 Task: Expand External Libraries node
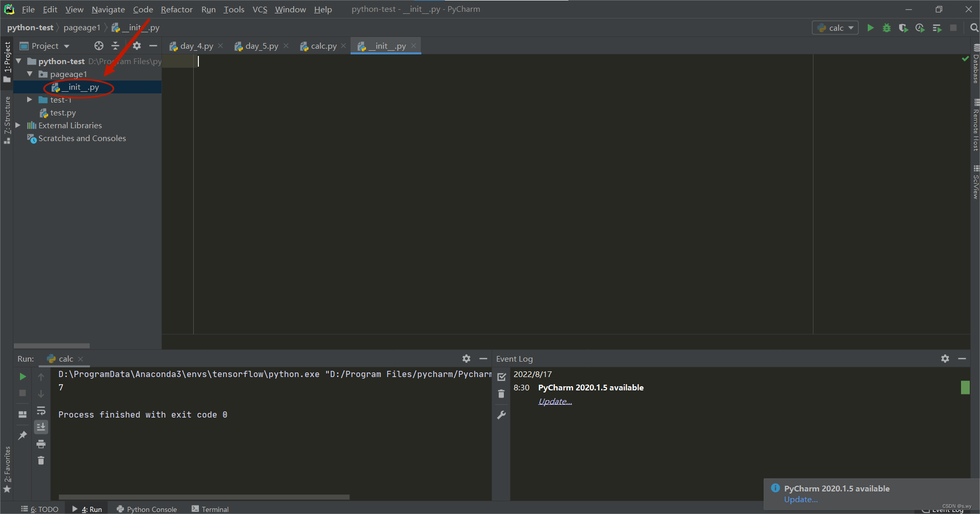[18, 125]
